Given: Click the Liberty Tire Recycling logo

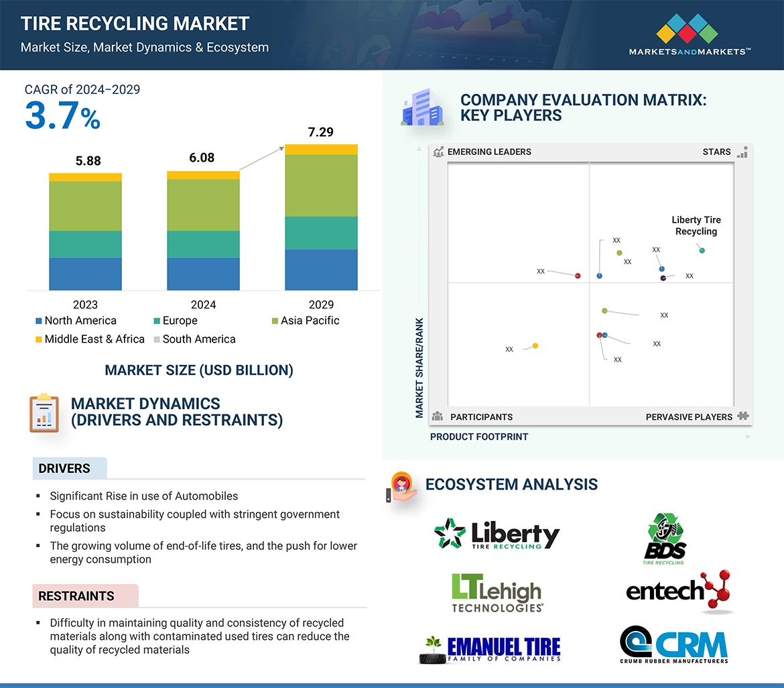Looking at the screenshot, I should point(497,534).
